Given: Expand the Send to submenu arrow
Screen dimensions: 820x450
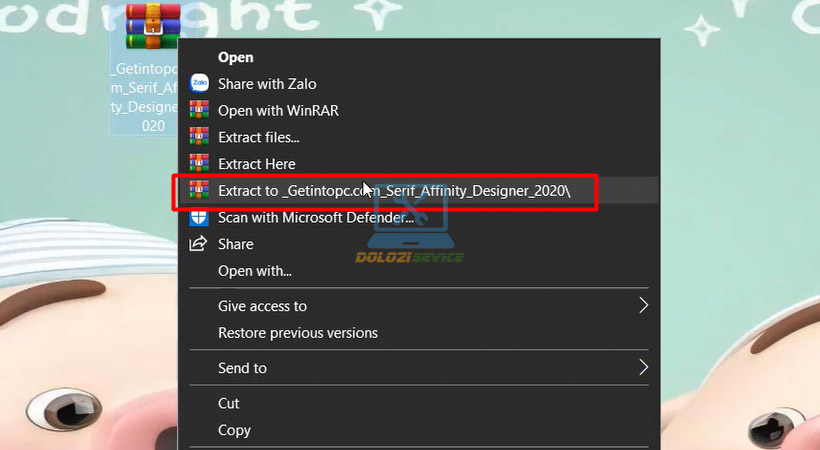Looking at the screenshot, I should [x=644, y=368].
